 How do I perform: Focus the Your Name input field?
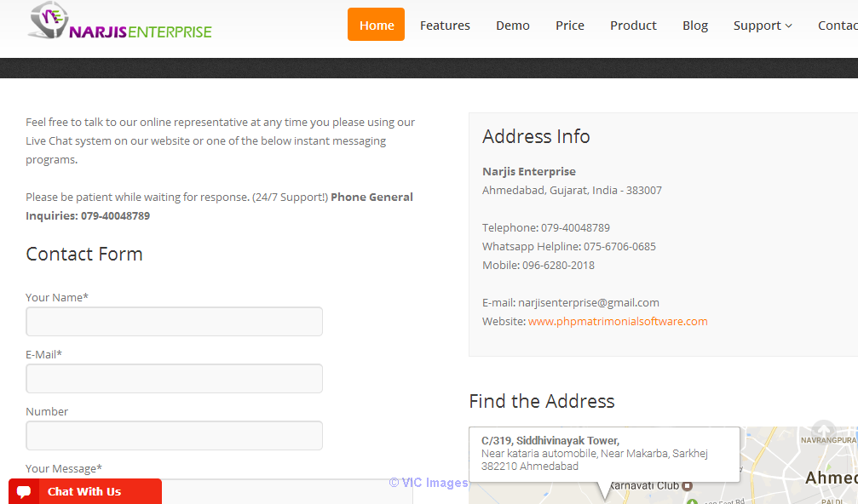[174, 322]
